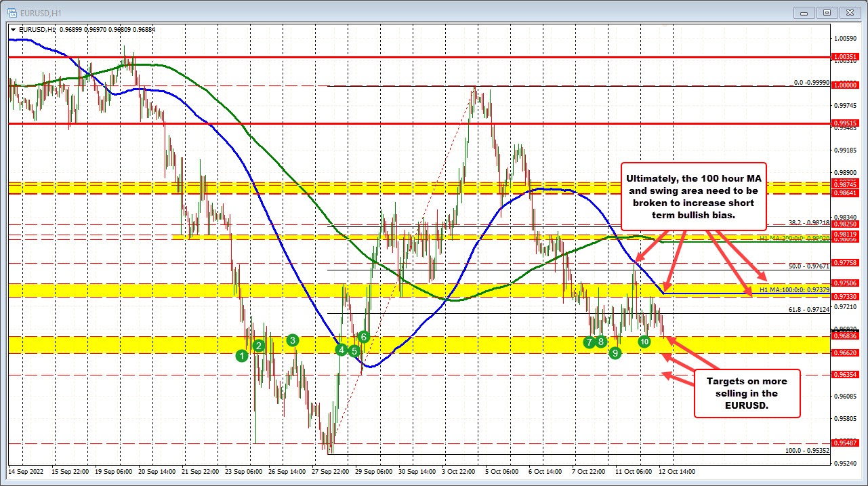Select green chart marker number 1
The image size is (868, 486).
click(x=242, y=355)
